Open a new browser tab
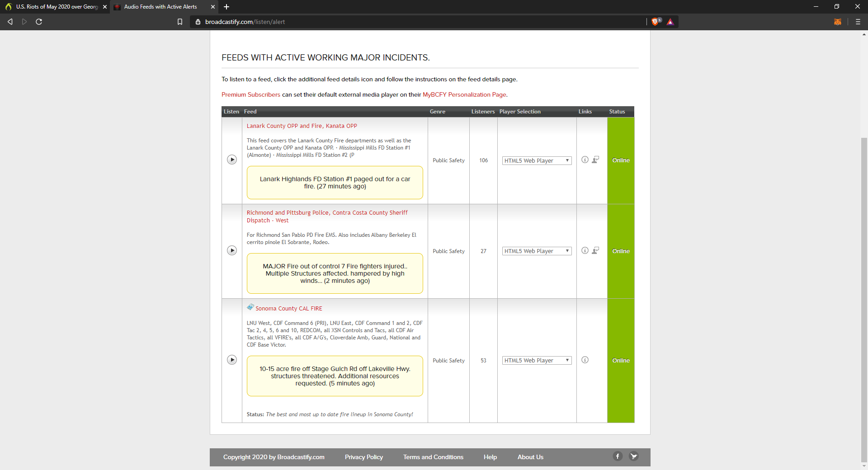Viewport: 868px width, 470px height. [x=226, y=7]
